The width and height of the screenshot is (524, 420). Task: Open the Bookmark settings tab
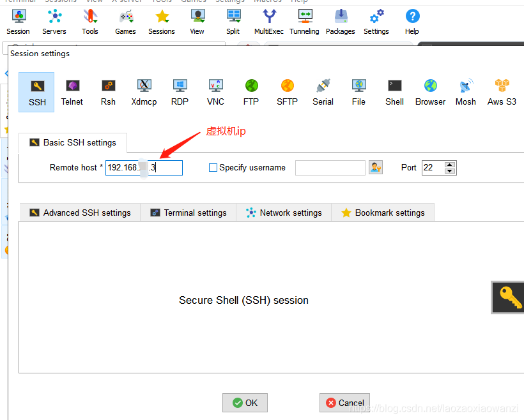383,213
